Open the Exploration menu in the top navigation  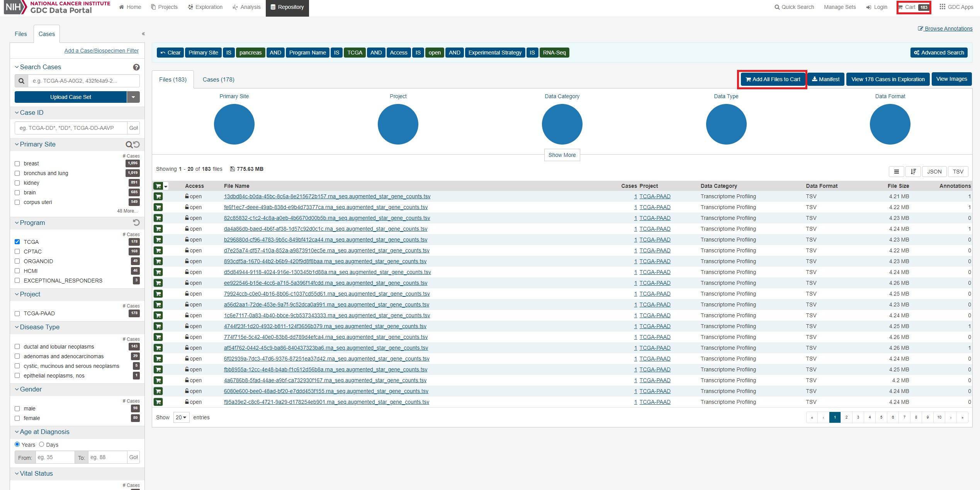click(x=205, y=7)
